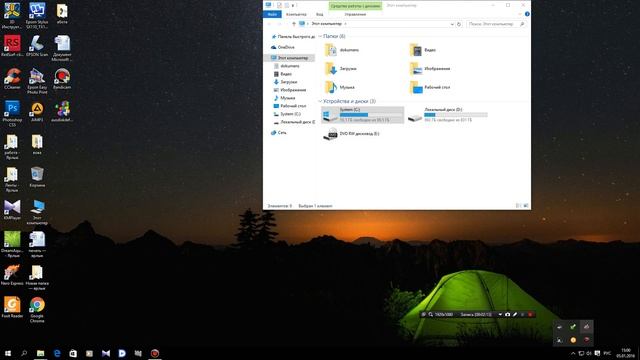
Task: Select Этот компьютер desktop icon
Action: pos(37,212)
